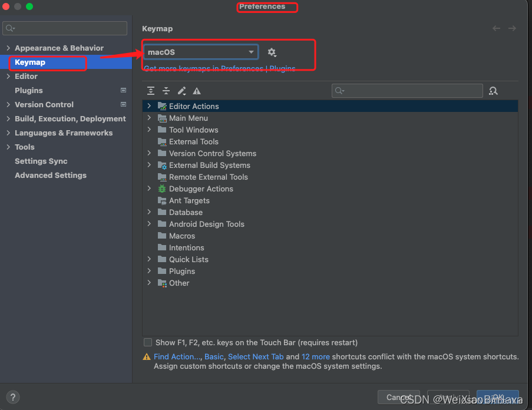Click the Help question mark button

pyautogui.click(x=13, y=397)
